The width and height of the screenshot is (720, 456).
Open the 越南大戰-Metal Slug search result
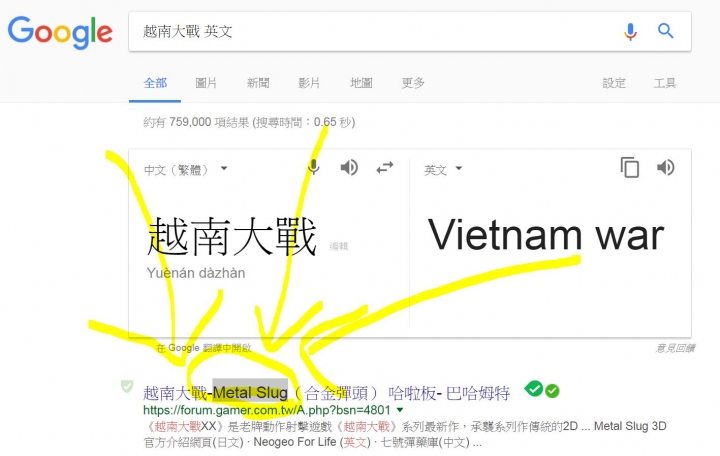click(x=326, y=393)
